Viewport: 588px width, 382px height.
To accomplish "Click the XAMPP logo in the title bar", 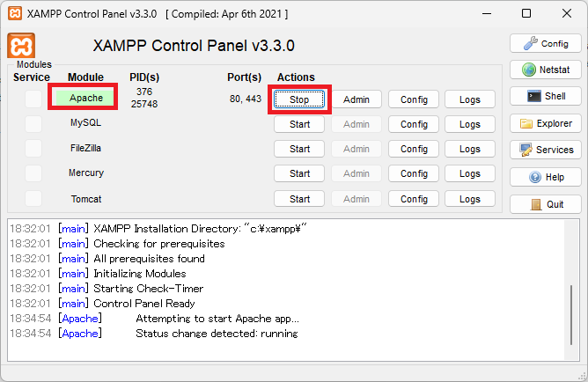I will pyautogui.click(x=15, y=13).
